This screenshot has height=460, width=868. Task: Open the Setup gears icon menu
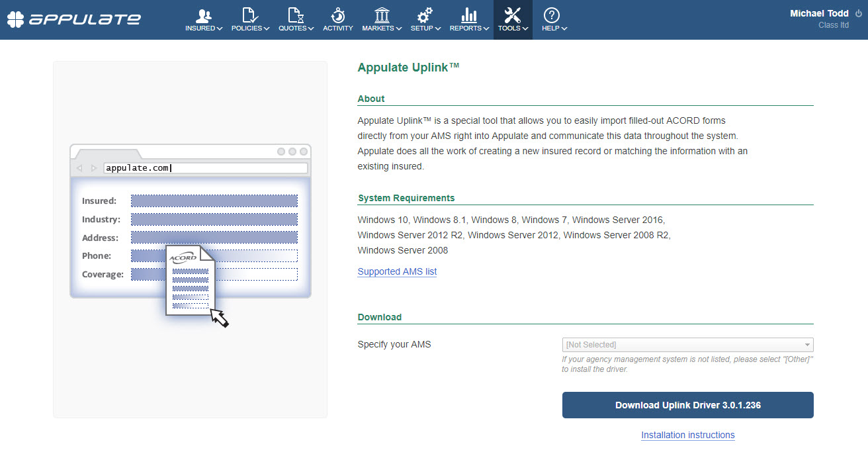pos(425,16)
